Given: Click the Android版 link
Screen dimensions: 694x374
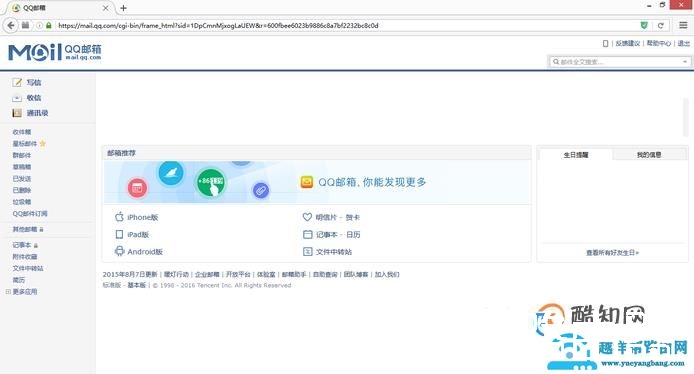Looking at the screenshot, I should (145, 251).
